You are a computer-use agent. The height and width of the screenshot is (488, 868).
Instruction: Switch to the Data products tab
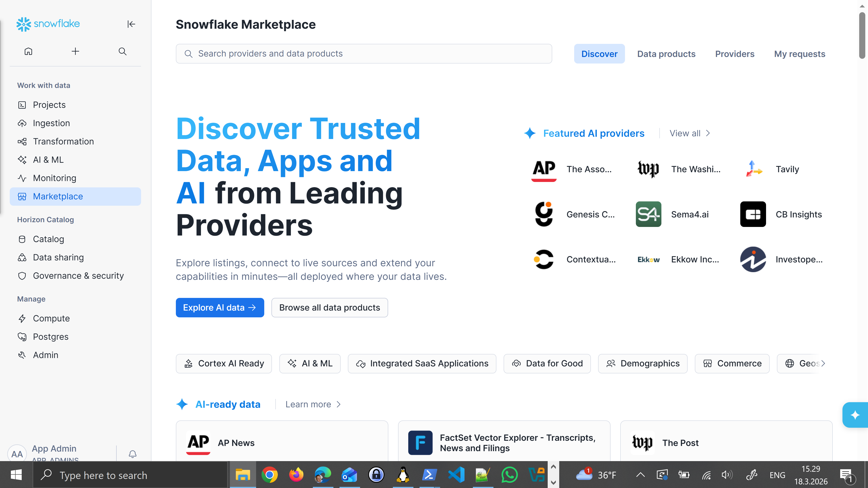coord(666,54)
